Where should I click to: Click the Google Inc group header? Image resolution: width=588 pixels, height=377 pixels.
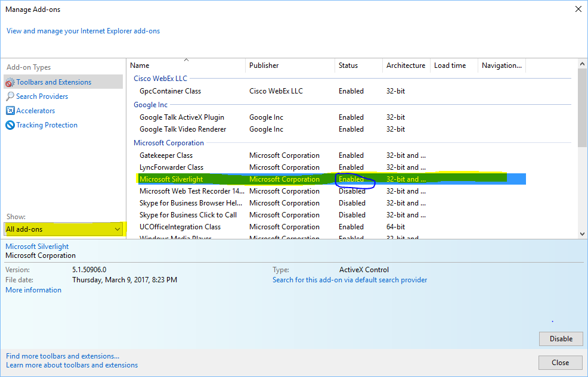150,105
